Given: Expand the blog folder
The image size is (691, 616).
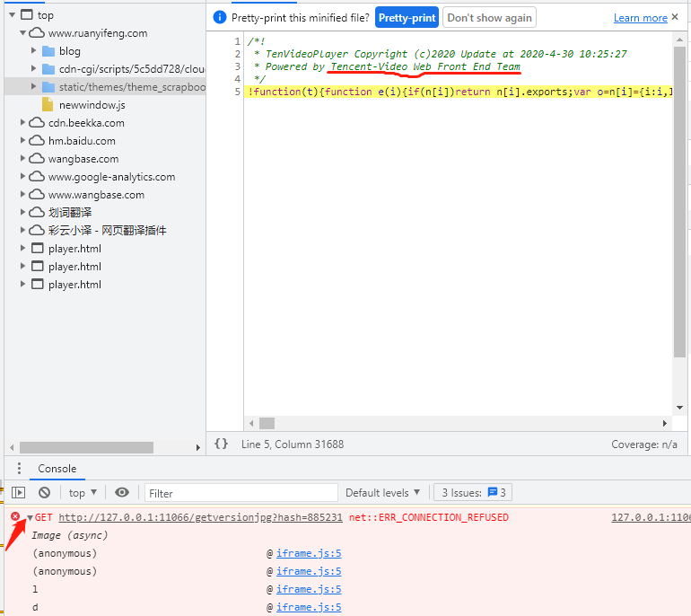Looking at the screenshot, I should (34, 51).
